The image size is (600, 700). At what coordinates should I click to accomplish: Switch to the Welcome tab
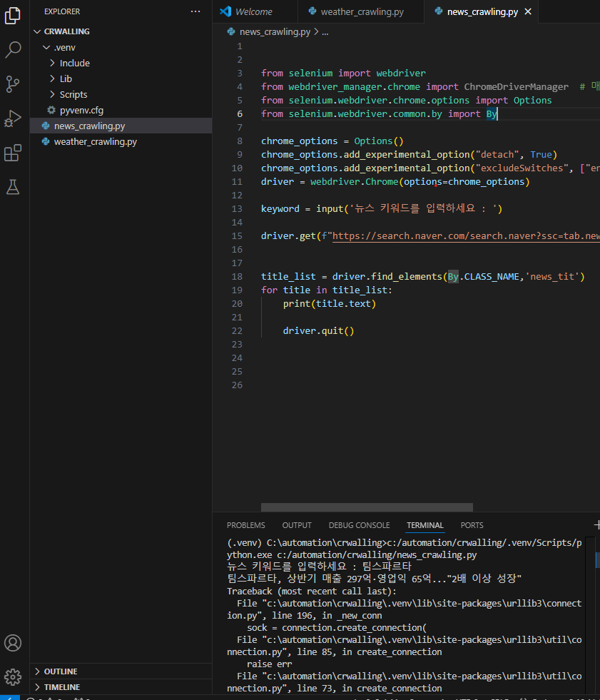pos(255,11)
